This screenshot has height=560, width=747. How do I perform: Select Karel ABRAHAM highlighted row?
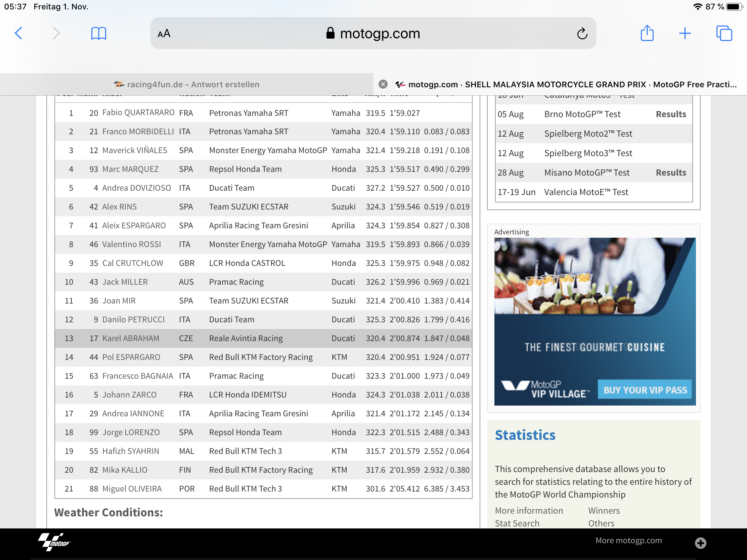pyautogui.click(x=263, y=338)
